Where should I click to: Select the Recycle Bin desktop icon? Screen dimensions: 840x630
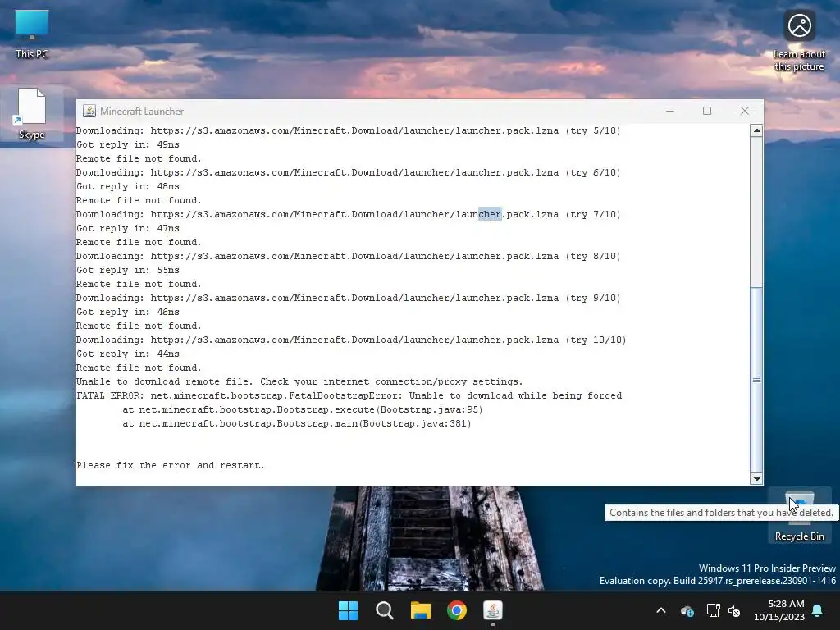tap(799, 515)
